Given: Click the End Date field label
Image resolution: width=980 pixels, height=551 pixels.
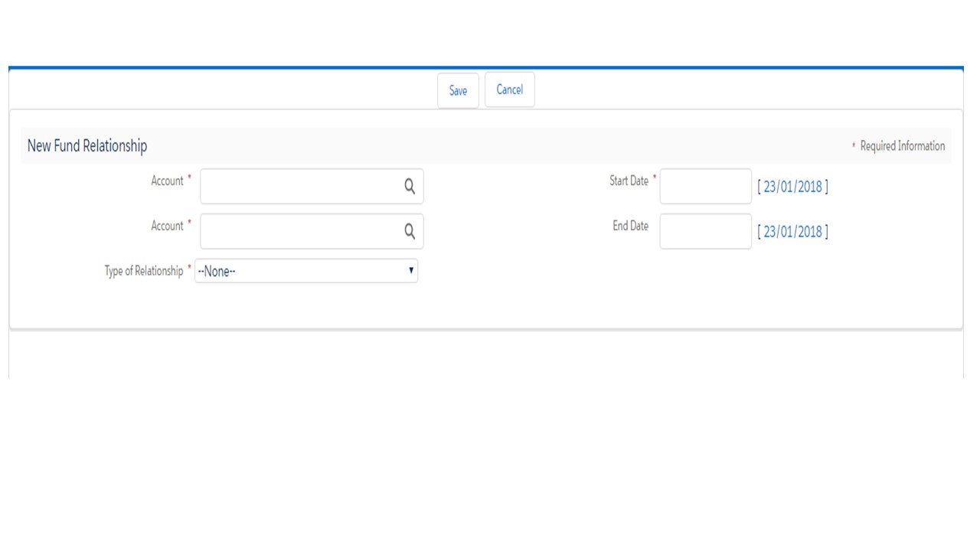Looking at the screenshot, I should click(x=630, y=226).
